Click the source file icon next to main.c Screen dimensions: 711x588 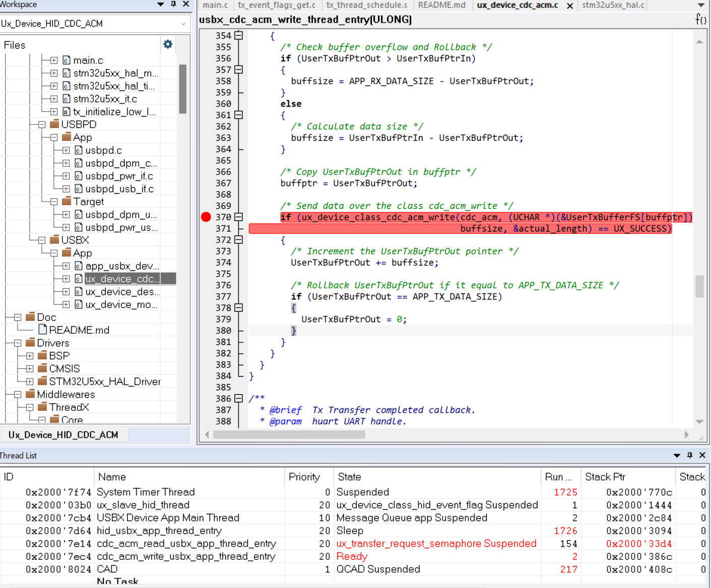pos(67,60)
